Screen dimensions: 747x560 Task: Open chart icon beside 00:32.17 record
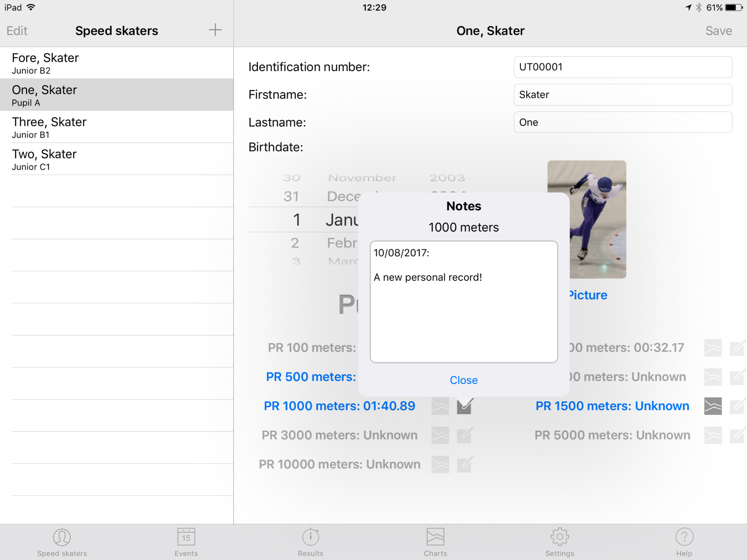713,348
